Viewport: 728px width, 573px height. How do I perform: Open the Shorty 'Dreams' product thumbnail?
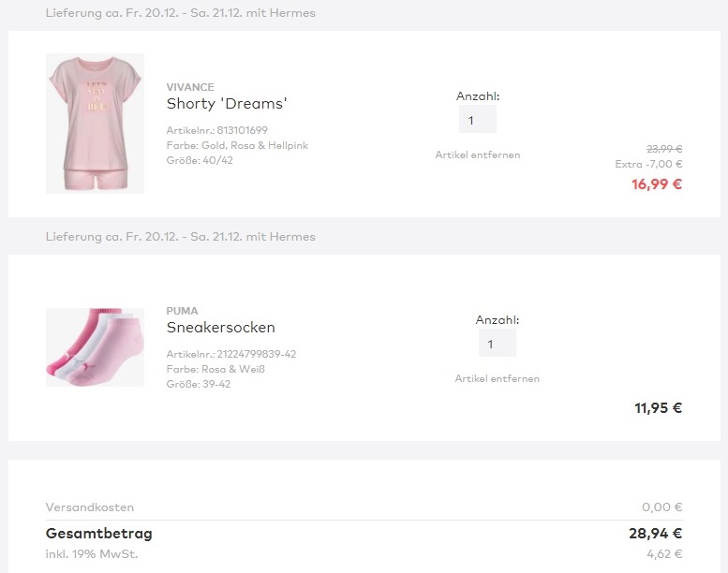95,124
